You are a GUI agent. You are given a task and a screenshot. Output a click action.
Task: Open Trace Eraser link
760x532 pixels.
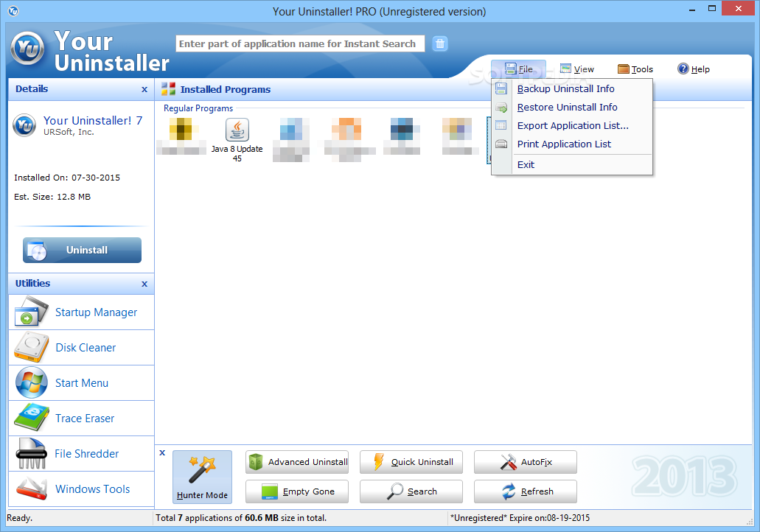pyautogui.click(x=85, y=418)
